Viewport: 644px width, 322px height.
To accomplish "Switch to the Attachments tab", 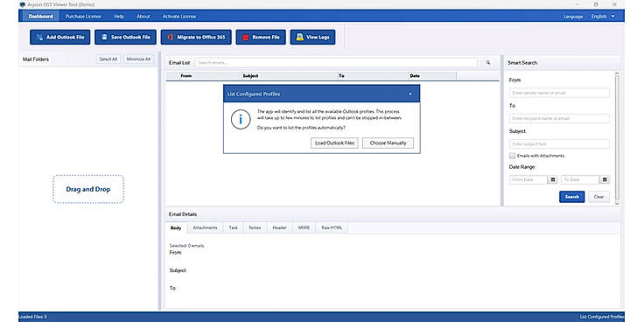I will click(x=205, y=228).
